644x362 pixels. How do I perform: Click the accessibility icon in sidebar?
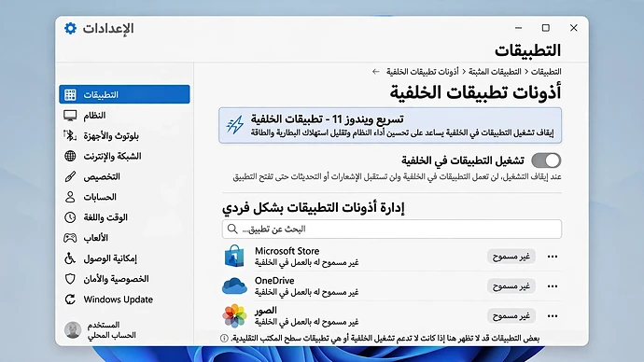(x=70, y=258)
